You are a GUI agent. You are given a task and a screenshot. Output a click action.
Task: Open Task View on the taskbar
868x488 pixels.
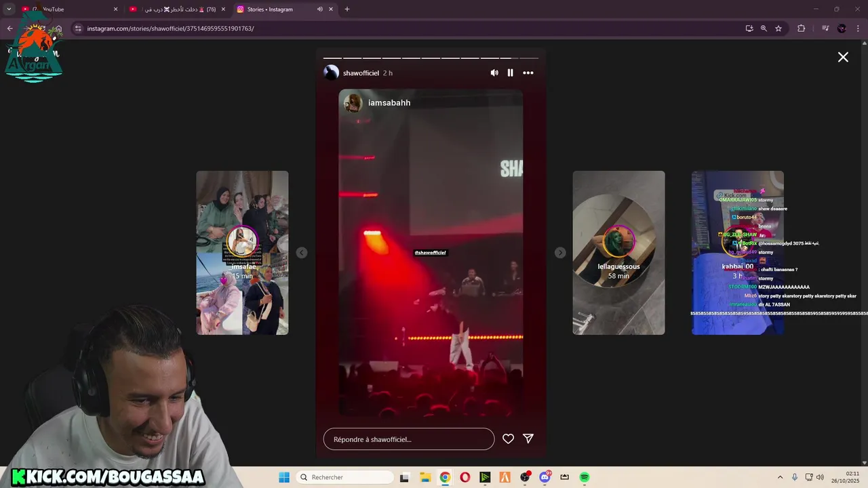405,477
